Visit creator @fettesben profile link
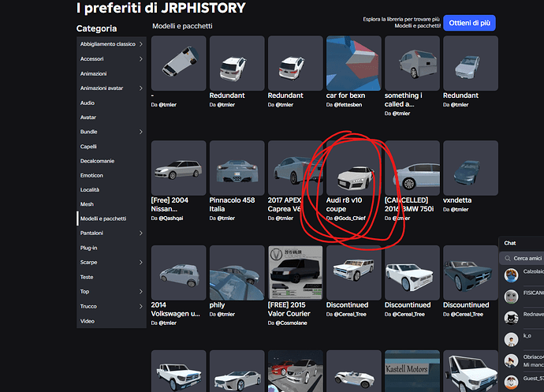 348,105
